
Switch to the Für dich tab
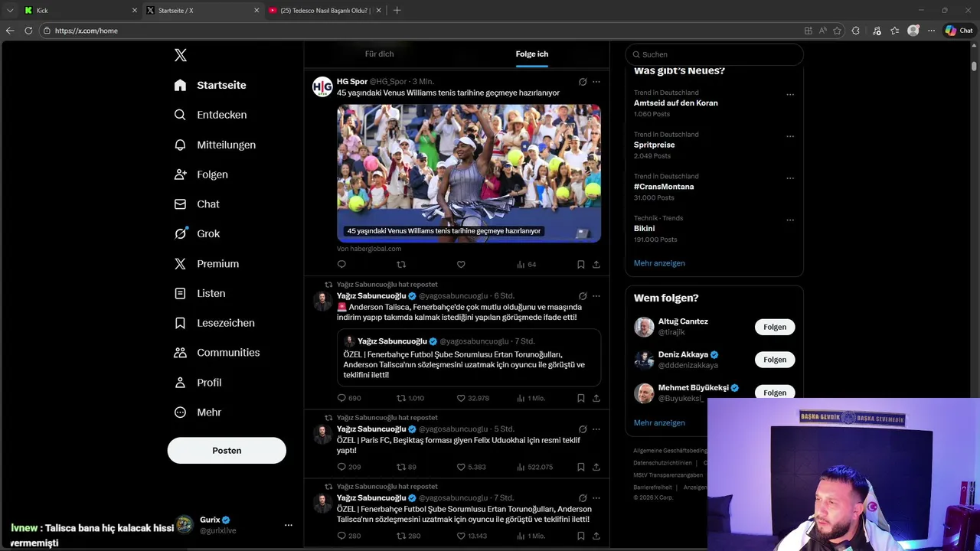click(x=379, y=54)
